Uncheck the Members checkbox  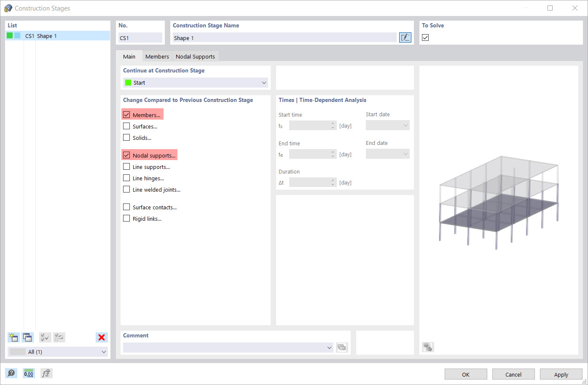pos(126,114)
